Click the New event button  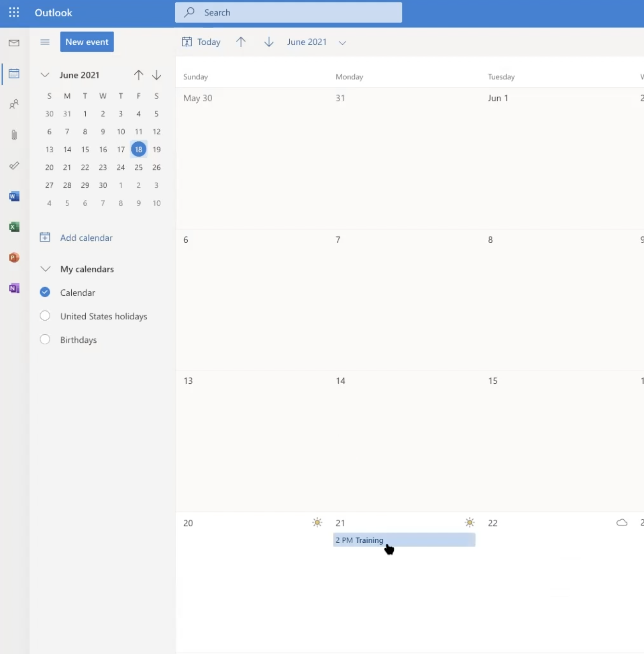87,42
